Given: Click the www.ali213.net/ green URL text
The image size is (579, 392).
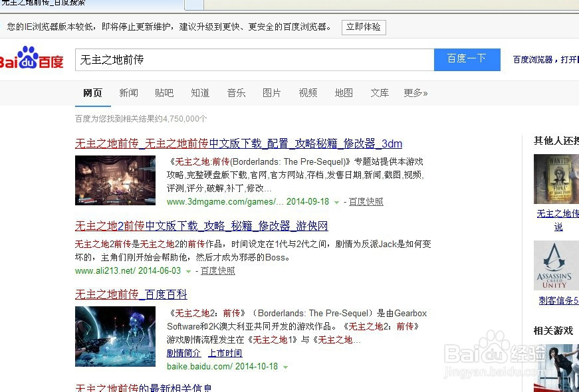Looking at the screenshot, I should 105,271.
